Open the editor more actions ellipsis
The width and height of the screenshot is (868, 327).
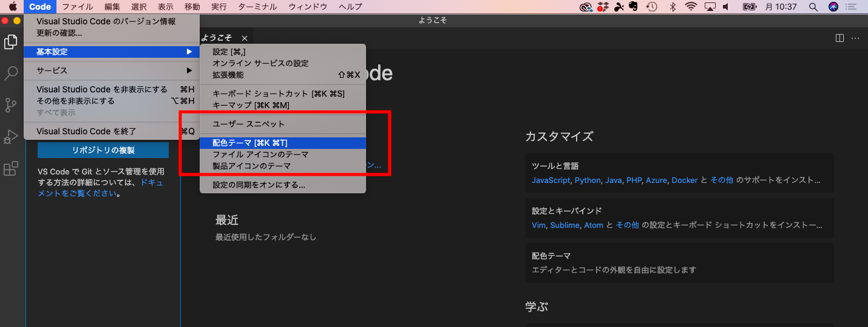tap(855, 38)
